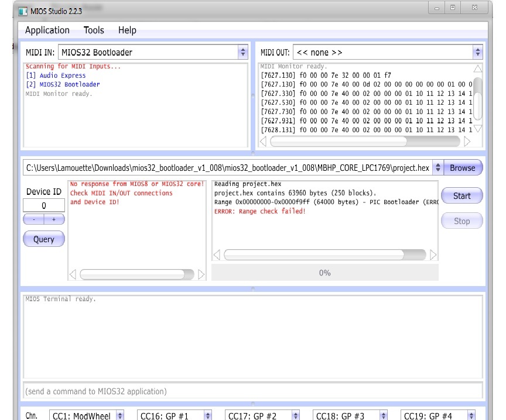This screenshot has width=506, height=420.
Task: Click upload log right scroll arrow
Action: pos(433,255)
